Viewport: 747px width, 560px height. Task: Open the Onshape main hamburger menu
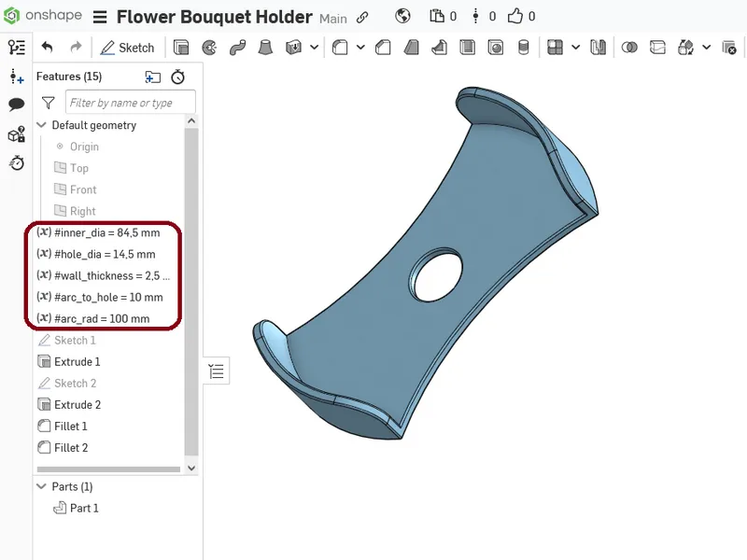click(x=100, y=17)
